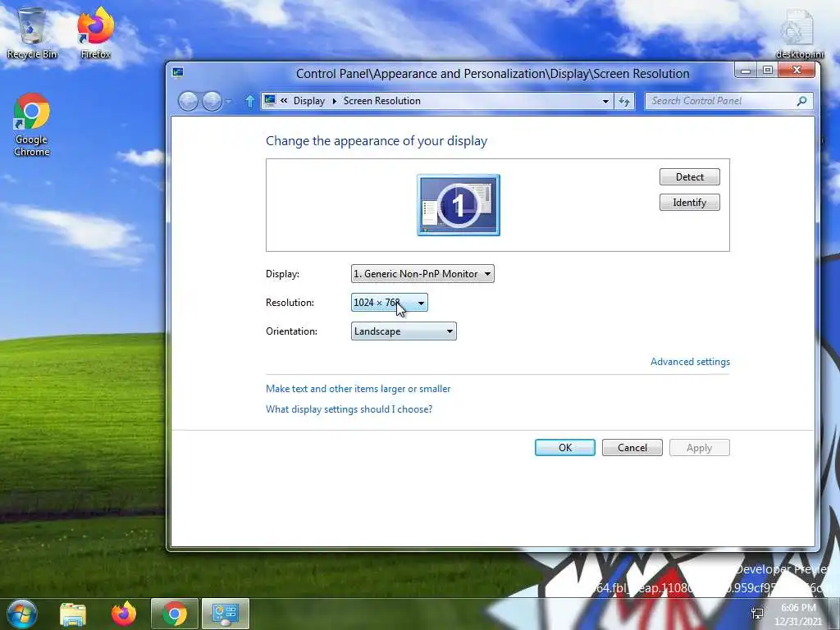Open the Resolution dropdown

pos(390,303)
